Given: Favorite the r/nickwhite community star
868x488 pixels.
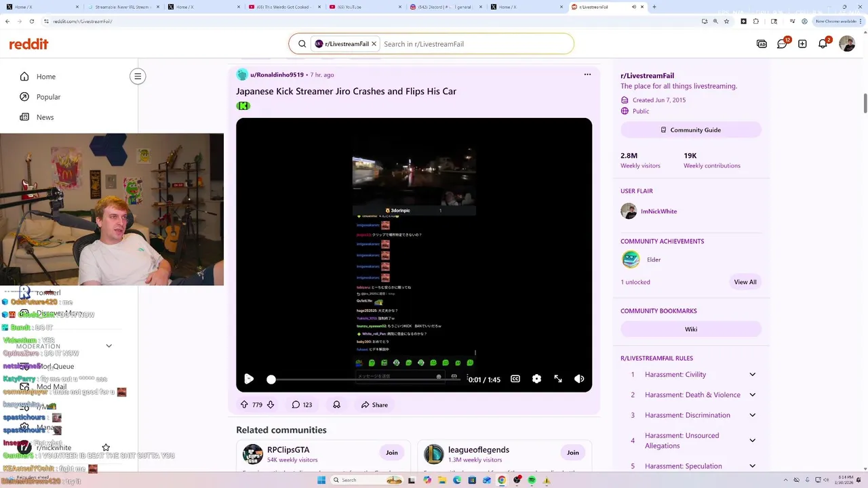Looking at the screenshot, I should pos(106,447).
